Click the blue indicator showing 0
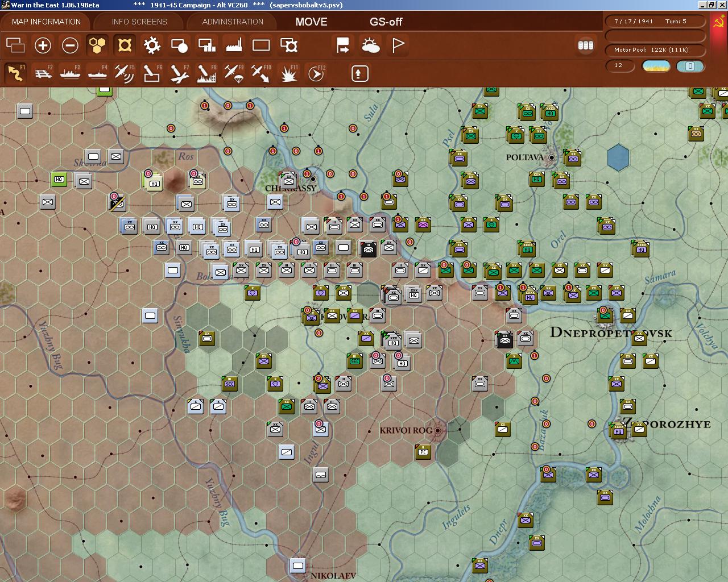Viewport: 728px width, 582px height. coord(690,66)
